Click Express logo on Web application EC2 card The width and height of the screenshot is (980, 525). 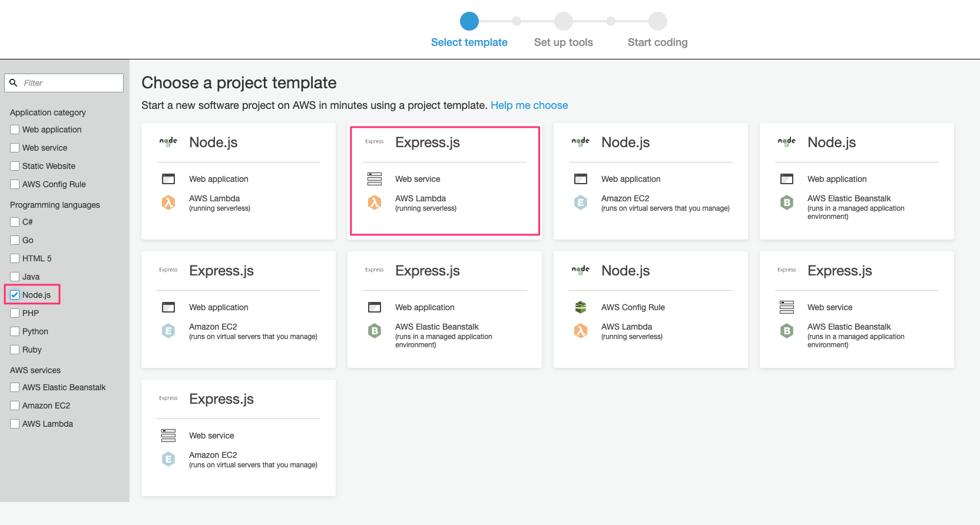(x=168, y=270)
